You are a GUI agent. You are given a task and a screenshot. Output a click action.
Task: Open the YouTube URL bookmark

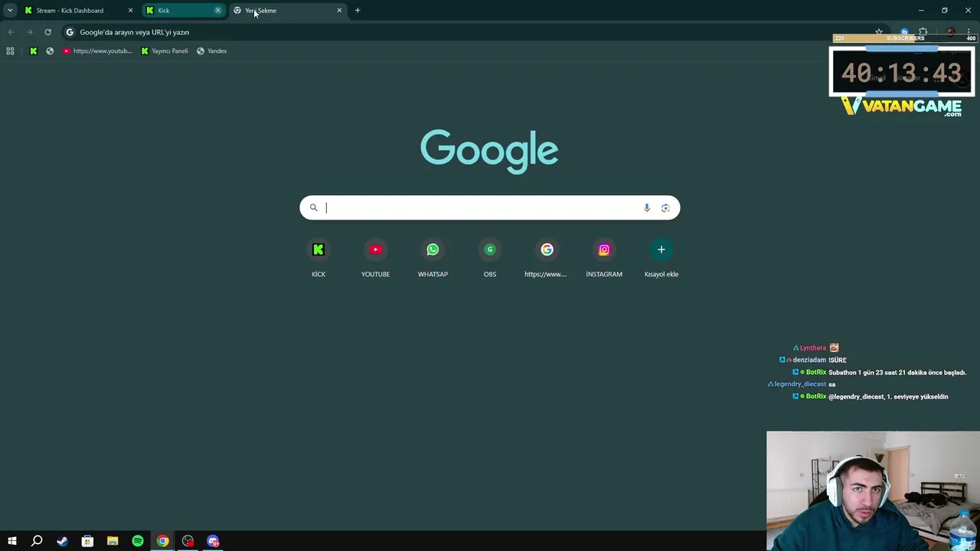click(x=97, y=51)
